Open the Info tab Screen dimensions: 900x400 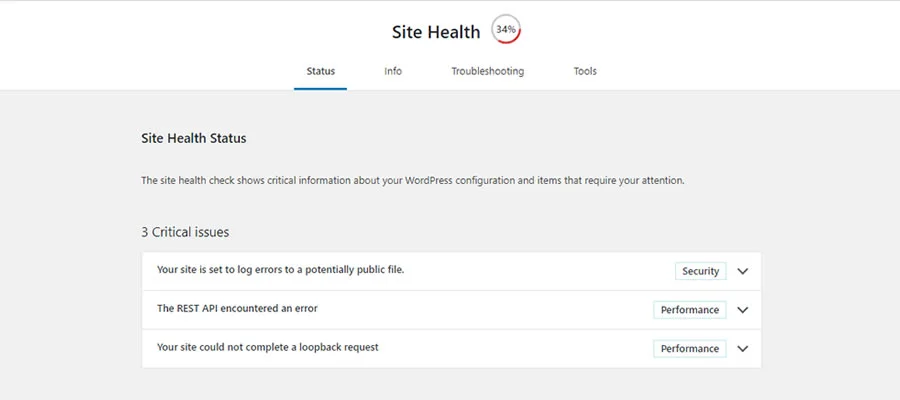(x=393, y=72)
